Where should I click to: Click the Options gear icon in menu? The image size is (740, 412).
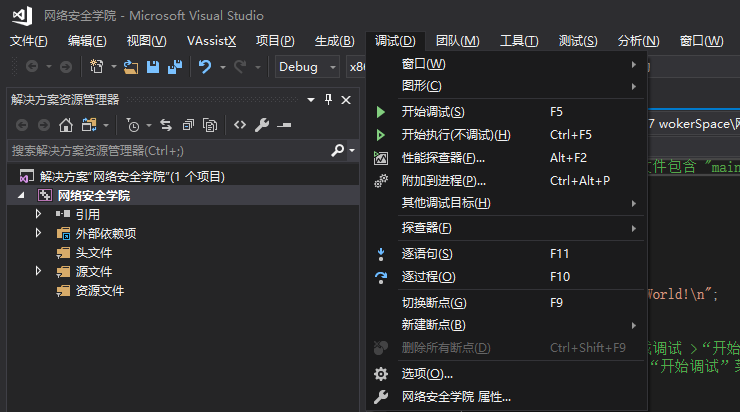click(381, 374)
